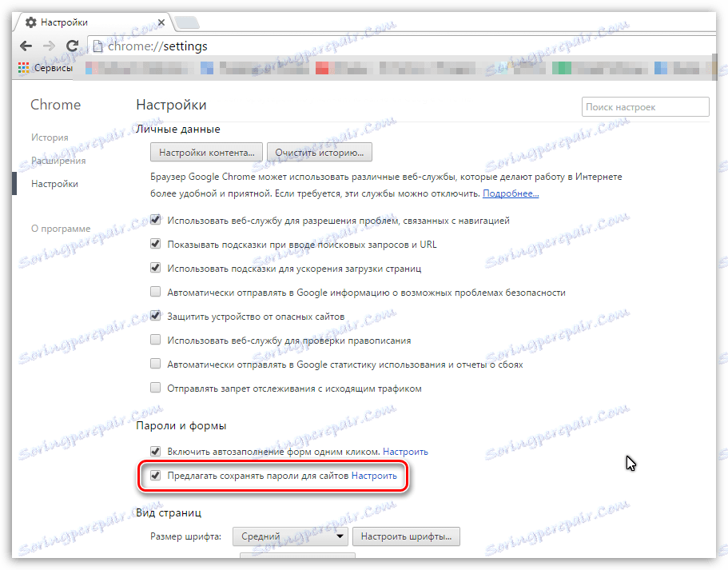Toggle автозаполнение форм одним кликом checkbox
The width and height of the screenshot is (728, 570).
tap(156, 451)
